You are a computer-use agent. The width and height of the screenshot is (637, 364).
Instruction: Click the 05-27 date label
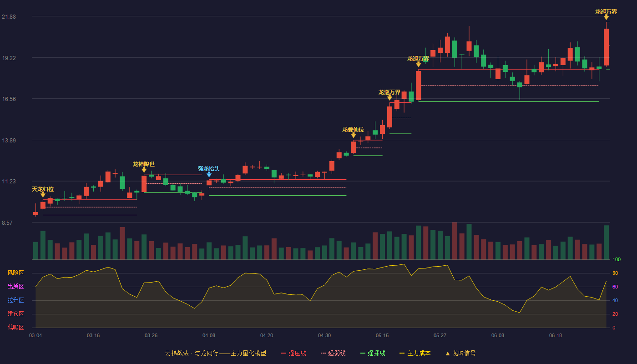tap(440, 335)
